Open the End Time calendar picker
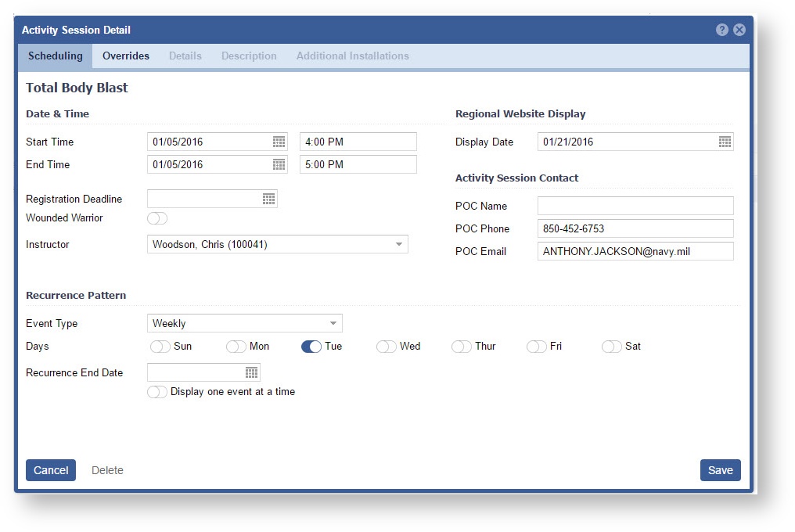795x532 pixels. click(279, 164)
